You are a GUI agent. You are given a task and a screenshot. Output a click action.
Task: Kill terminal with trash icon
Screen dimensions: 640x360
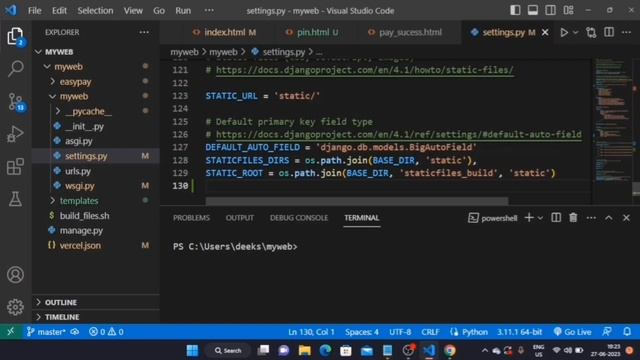[573, 218]
